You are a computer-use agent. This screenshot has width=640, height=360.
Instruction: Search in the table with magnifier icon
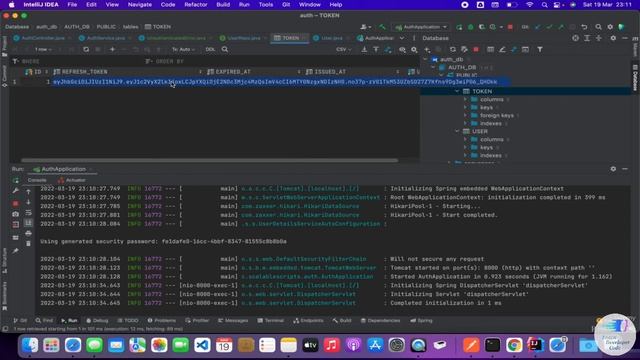[x=225, y=49]
